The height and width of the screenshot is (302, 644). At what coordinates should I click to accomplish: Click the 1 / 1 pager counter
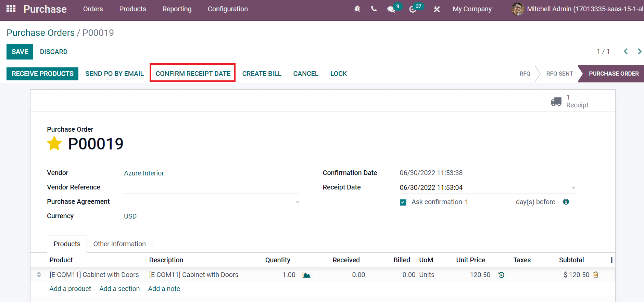[x=603, y=51]
